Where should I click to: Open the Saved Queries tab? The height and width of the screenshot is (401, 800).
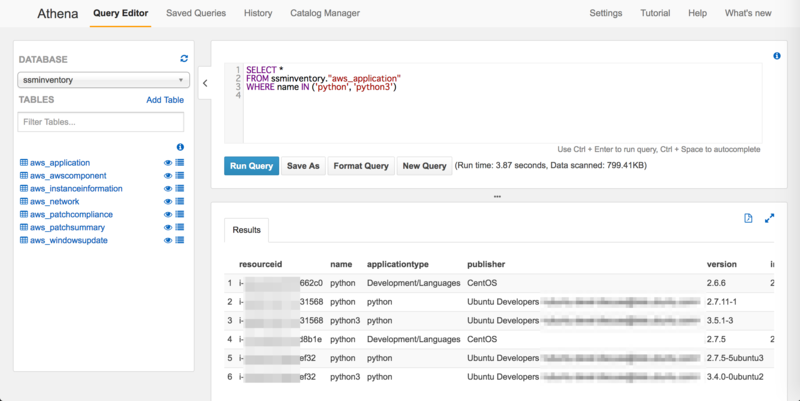pyautogui.click(x=196, y=13)
